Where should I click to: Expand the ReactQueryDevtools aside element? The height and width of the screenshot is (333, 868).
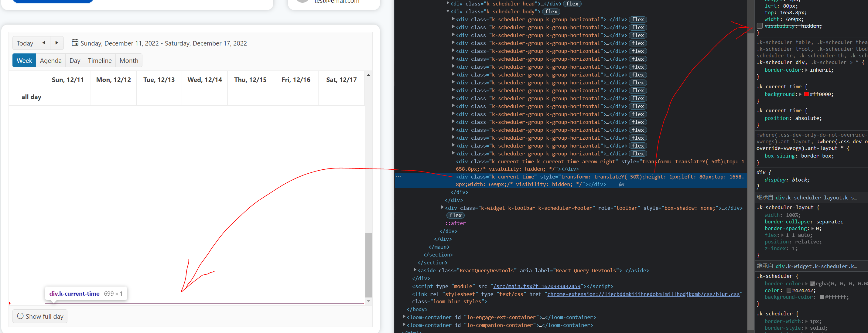click(415, 270)
